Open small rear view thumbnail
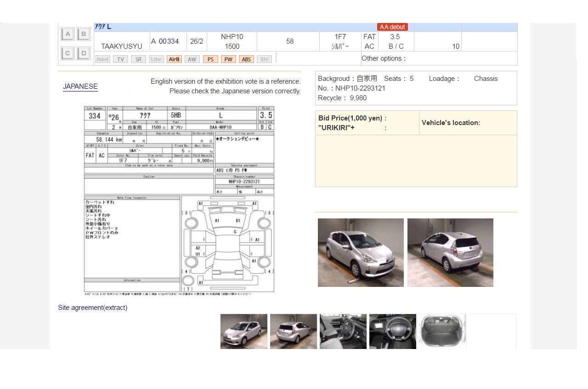Viewport: 588px width, 389px height. pyautogui.click(x=294, y=332)
